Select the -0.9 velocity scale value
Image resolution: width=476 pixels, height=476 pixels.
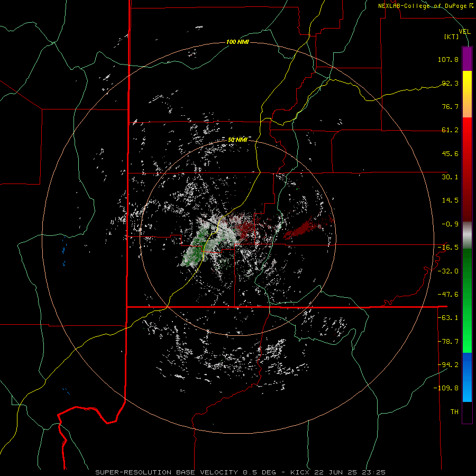(450, 224)
